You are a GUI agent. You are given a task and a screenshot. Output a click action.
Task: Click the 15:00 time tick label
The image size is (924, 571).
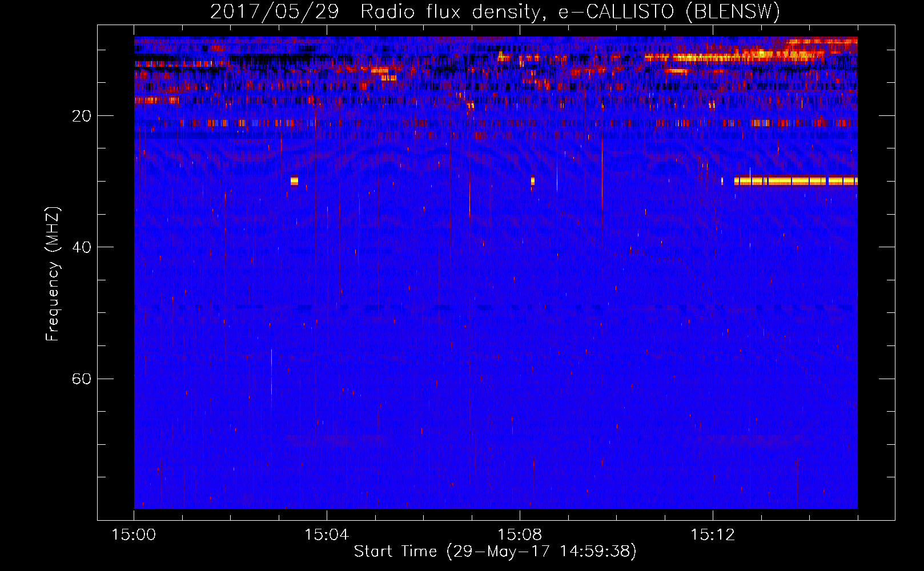134,535
